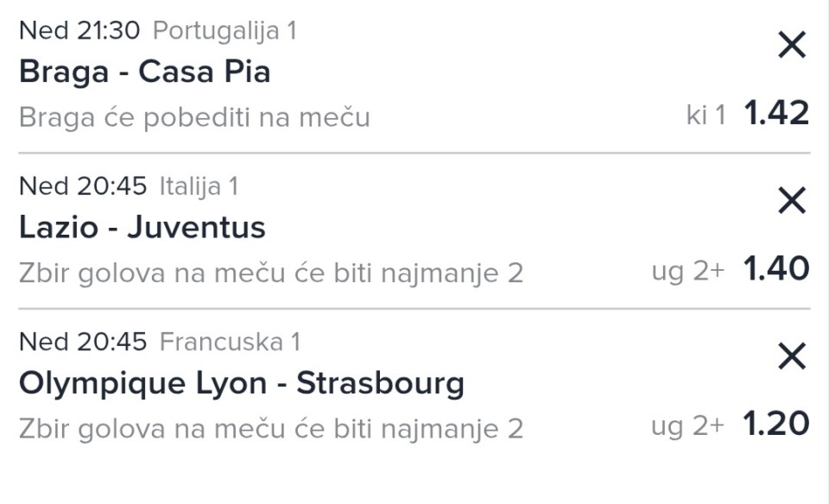The width and height of the screenshot is (829, 504).
Task: Delete the Olympique Lyon - Strasbourg pick
Action: (x=791, y=356)
